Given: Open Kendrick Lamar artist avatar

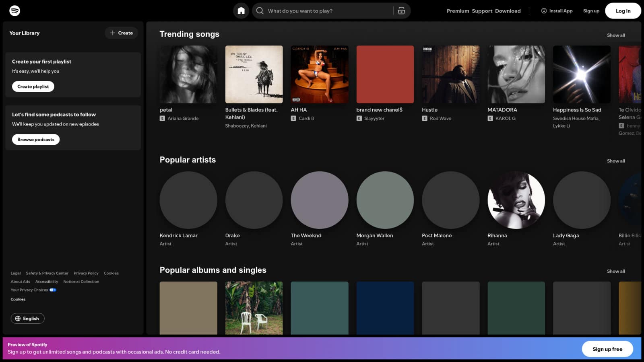Looking at the screenshot, I should tap(188, 200).
